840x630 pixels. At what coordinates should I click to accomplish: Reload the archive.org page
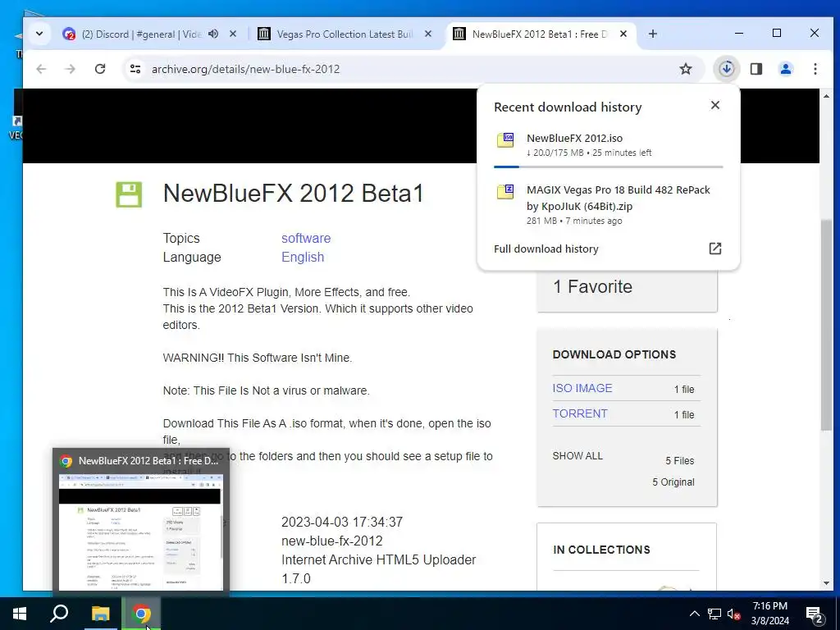(99, 69)
